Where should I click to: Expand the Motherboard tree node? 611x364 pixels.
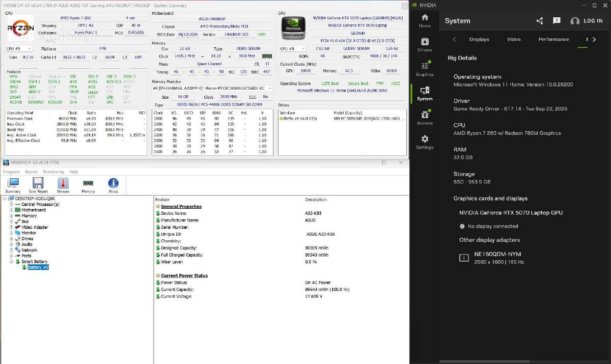click(x=11, y=210)
